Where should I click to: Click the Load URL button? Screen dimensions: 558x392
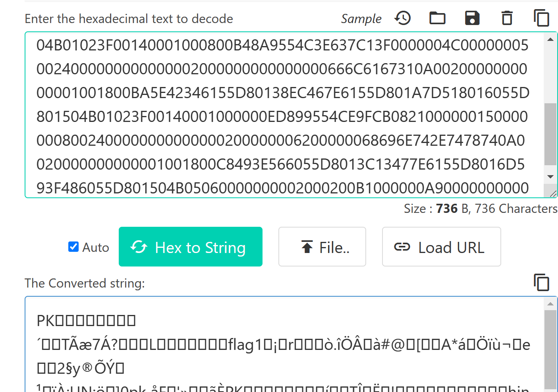(441, 247)
